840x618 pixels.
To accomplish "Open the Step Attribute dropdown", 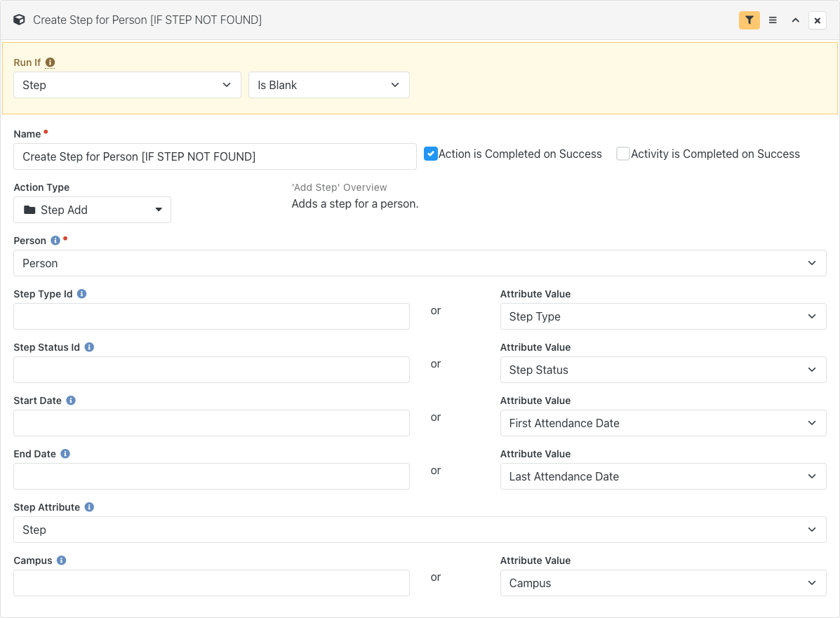I will point(420,530).
